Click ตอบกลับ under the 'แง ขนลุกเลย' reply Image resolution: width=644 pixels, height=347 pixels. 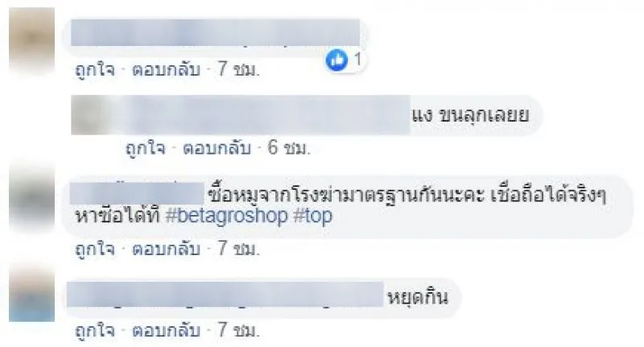click(217, 148)
